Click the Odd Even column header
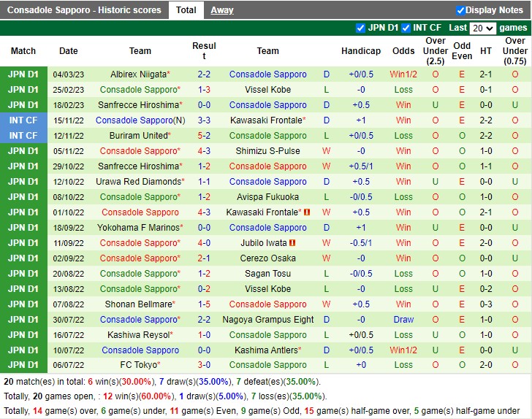The width and height of the screenshot is (532, 419). coord(462,51)
